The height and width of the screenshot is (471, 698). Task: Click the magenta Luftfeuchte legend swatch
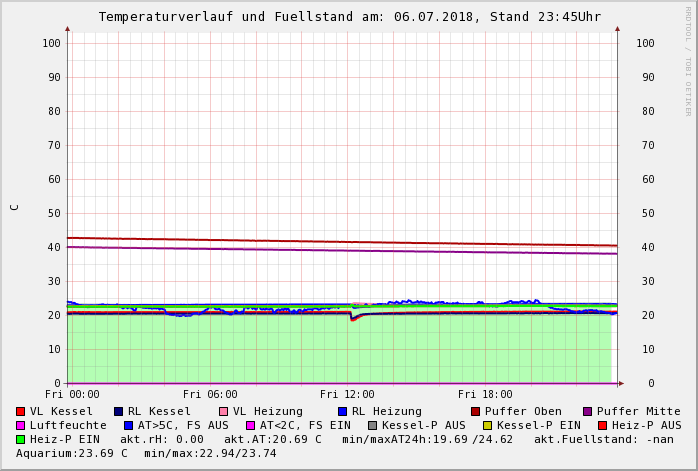(20, 425)
